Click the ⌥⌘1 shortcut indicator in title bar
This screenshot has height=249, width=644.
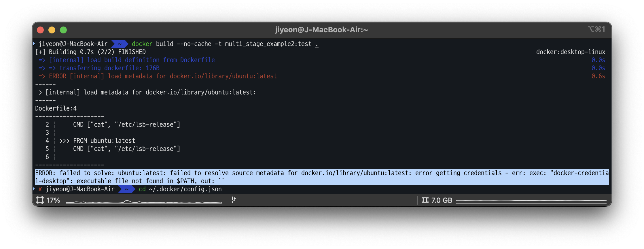pos(596,29)
